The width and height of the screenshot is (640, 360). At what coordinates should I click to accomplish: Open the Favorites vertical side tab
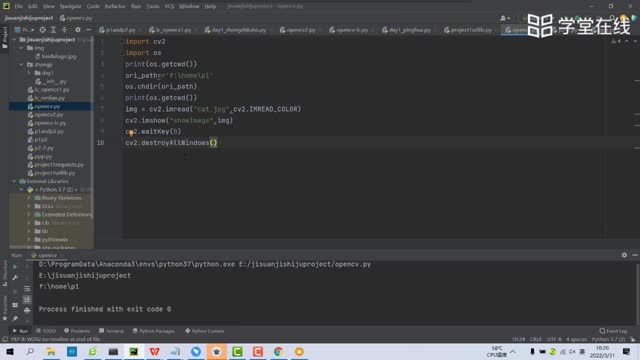point(4,308)
